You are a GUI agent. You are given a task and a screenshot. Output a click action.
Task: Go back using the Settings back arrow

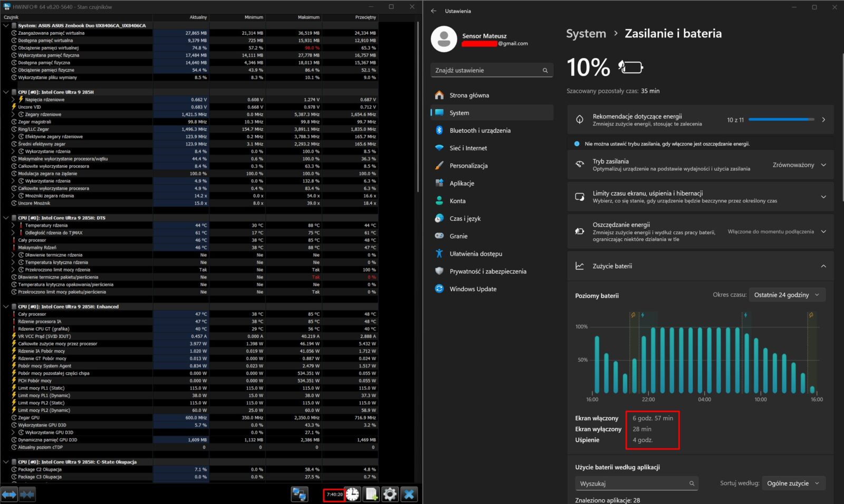click(x=434, y=11)
